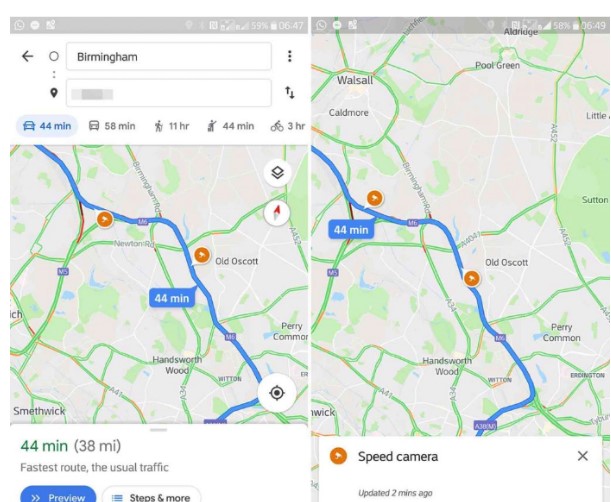Image resolution: width=611 pixels, height=502 pixels.
Task: Edit the Birmingham starting point field
Action: [169, 57]
